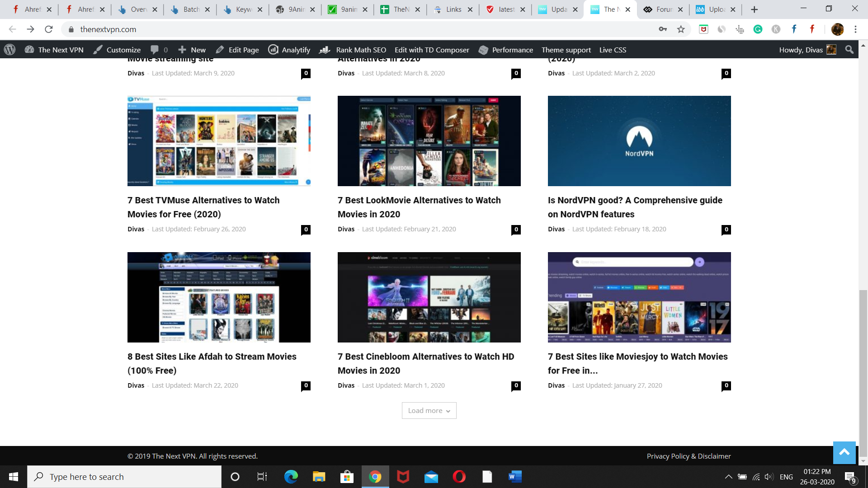Viewport: 868px width, 488px height.
Task: Click the saved passwords key icon
Action: (x=663, y=29)
